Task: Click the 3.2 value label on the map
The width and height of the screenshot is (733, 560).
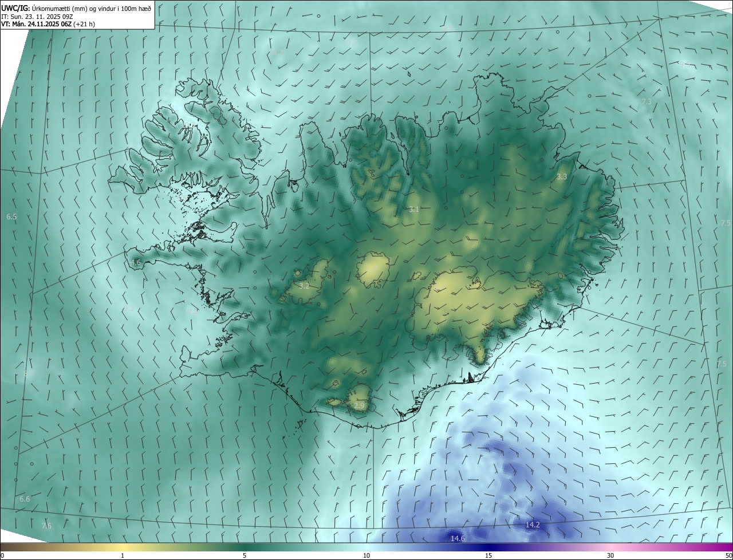Action: 304,285
